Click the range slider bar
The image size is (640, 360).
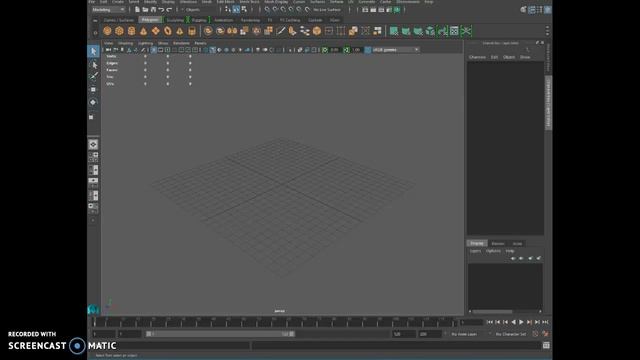(x=220, y=334)
